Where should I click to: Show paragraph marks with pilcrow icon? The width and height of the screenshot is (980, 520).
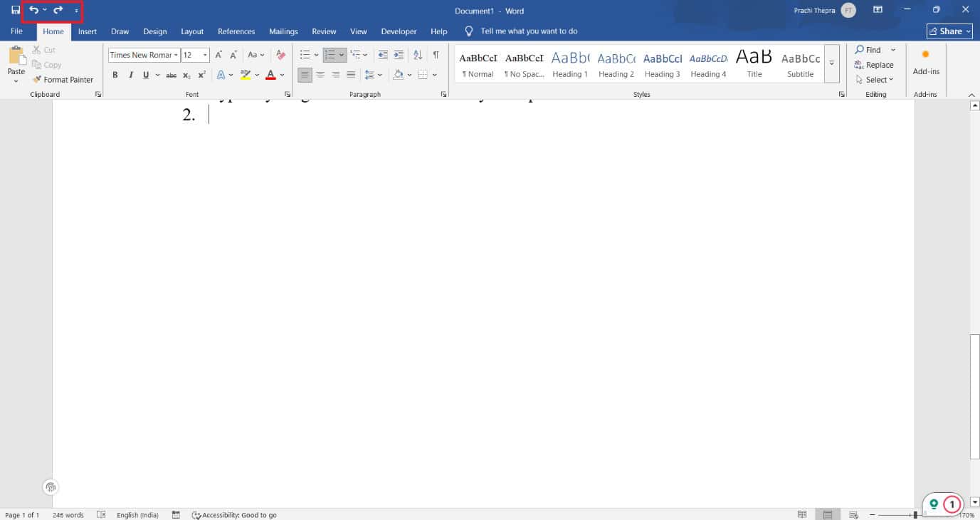tap(436, 55)
